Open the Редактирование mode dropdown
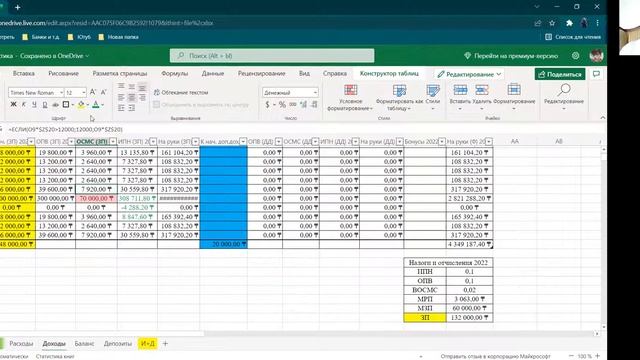The height and width of the screenshot is (360, 640). tap(469, 74)
